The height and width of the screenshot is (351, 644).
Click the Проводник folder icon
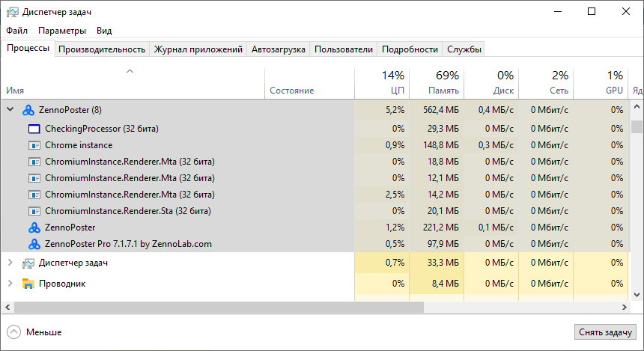28,284
